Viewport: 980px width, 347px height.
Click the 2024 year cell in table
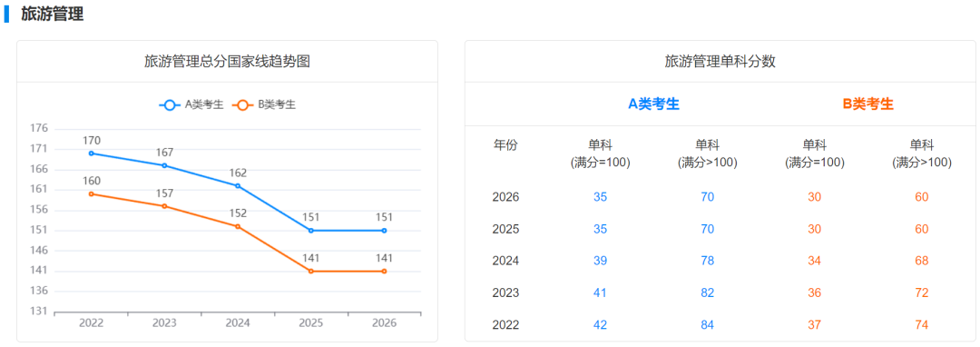tap(505, 261)
